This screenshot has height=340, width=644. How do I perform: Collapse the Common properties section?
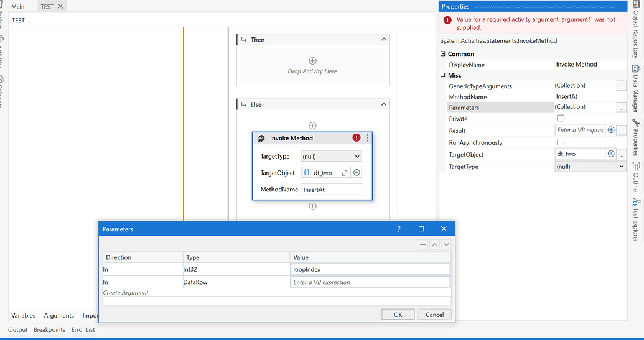point(443,53)
